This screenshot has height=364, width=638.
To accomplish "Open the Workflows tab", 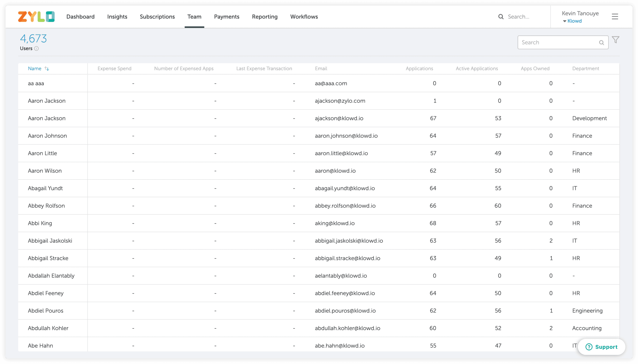I will [x=304, y=17].
